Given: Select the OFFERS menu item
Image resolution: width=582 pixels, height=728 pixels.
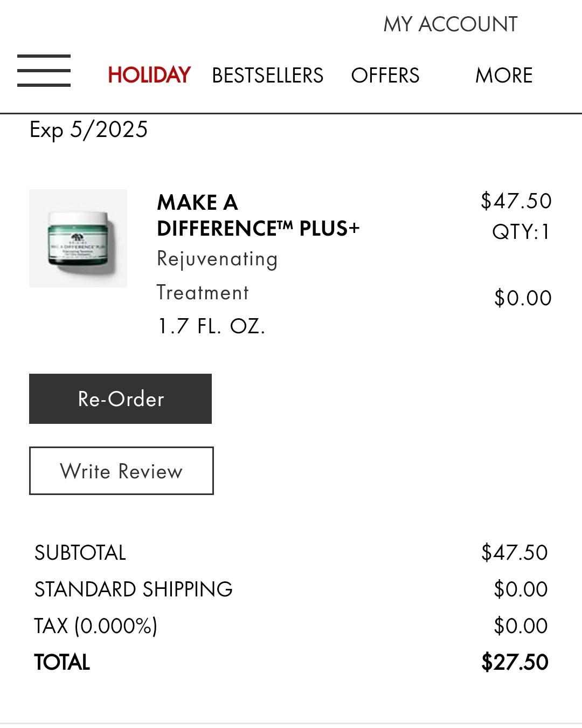Looking at the screenshot, I should [385, 75].
